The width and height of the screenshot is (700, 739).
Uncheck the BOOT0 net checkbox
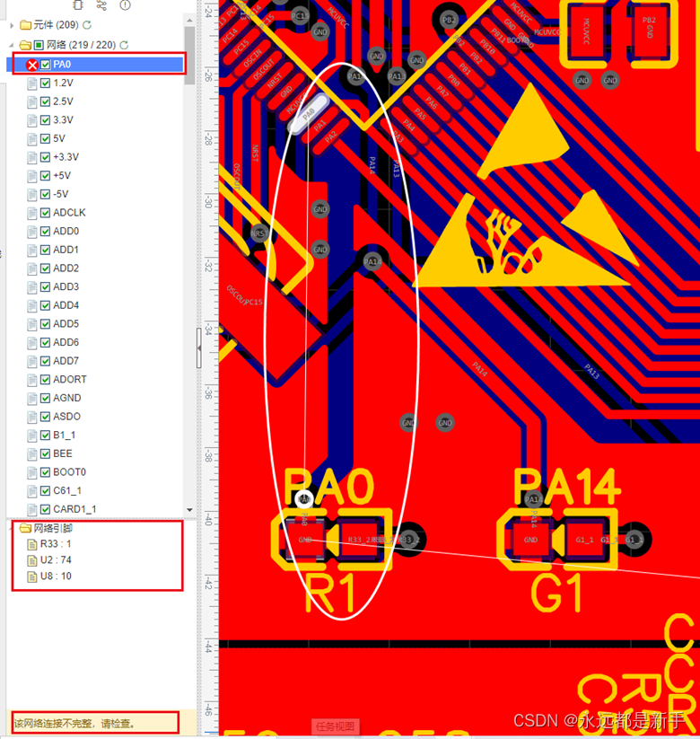click(45, 472)
